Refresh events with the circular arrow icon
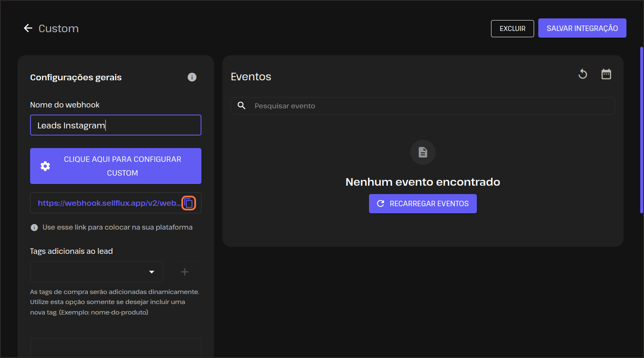 [583, 74]
